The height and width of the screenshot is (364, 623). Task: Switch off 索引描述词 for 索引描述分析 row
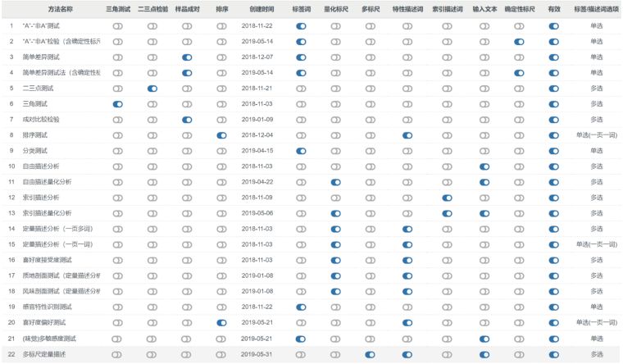447,198
